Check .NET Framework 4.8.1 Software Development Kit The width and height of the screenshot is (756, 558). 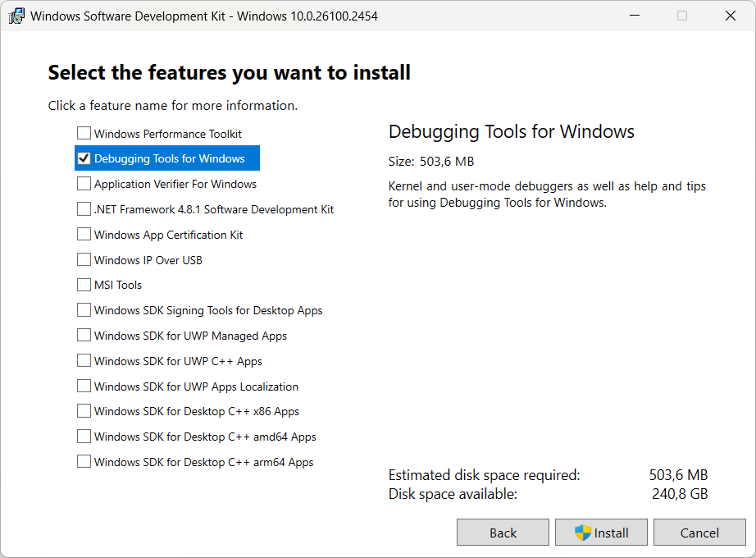coord(84,208)
